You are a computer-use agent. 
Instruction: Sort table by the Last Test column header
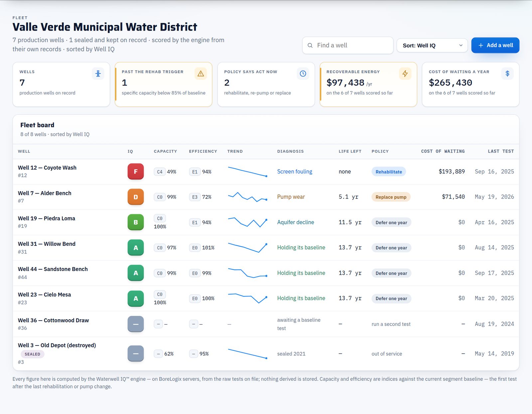coord(501,151)
